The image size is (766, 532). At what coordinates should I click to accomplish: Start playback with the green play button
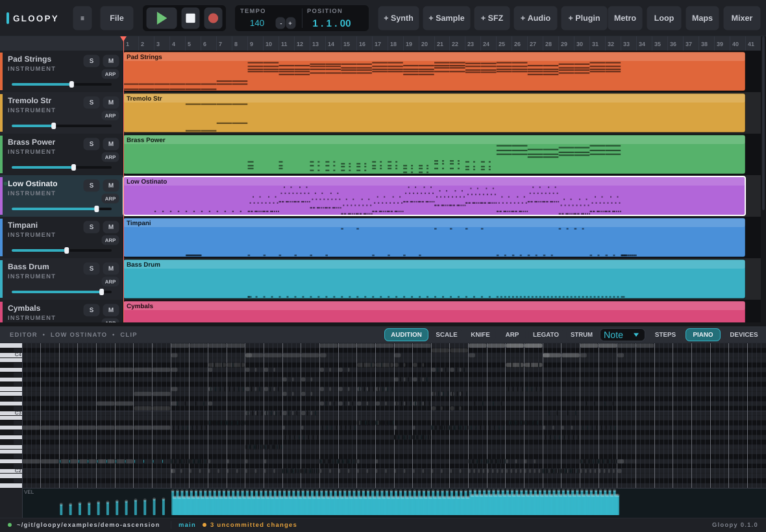coord(162,18)
